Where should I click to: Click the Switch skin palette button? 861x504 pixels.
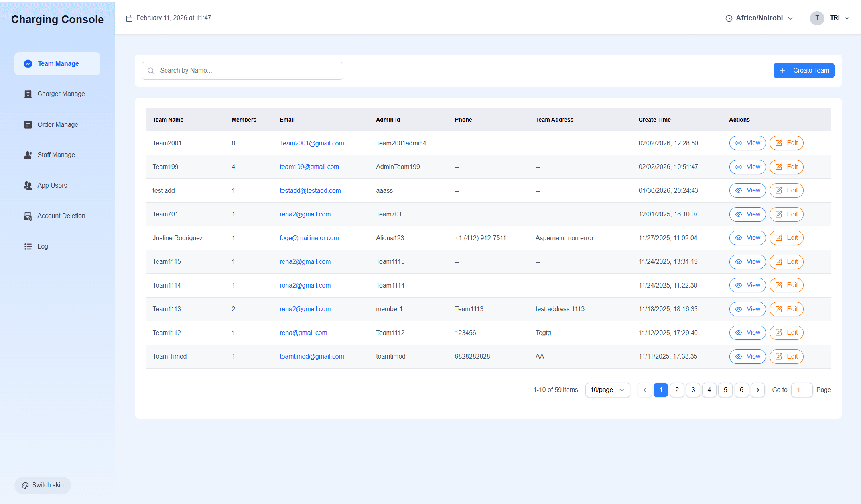(x=43, y=485)
